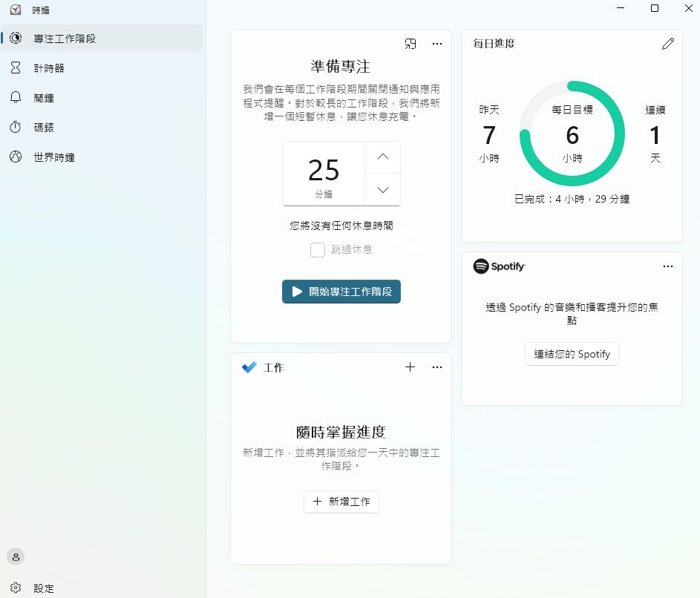Click the 25 分鐘 duration field

(324, 174)
